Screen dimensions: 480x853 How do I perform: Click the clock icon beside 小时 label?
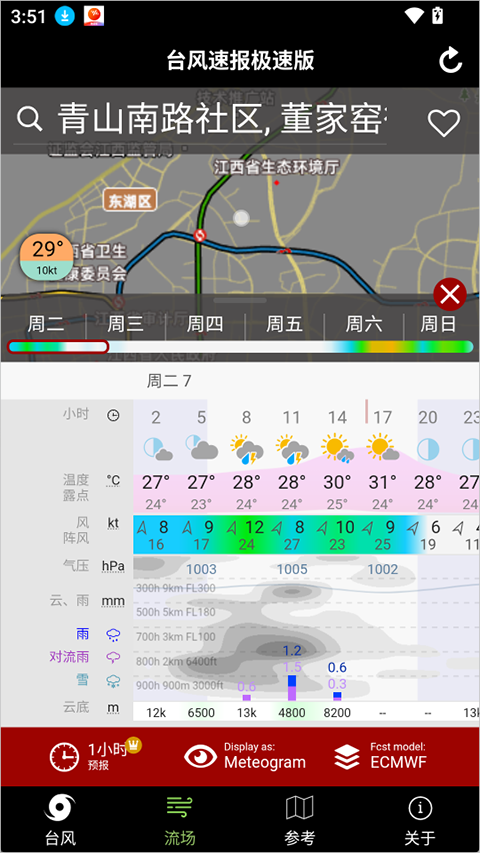coord(113,416)
